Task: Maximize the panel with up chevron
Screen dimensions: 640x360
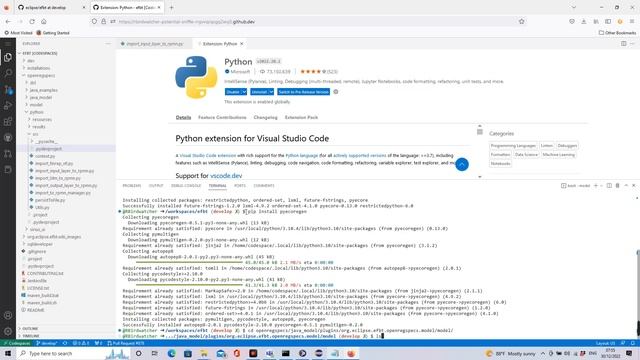Action: click(626, 186)
